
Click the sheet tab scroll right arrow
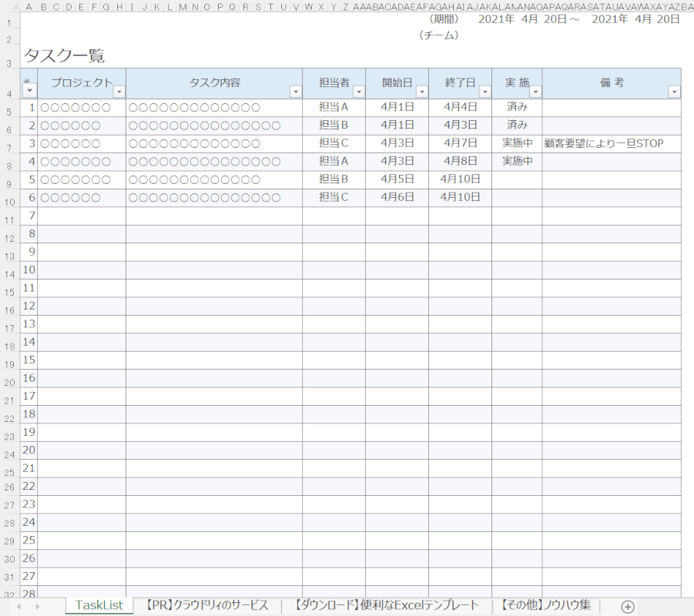click(x=36, y=607)
